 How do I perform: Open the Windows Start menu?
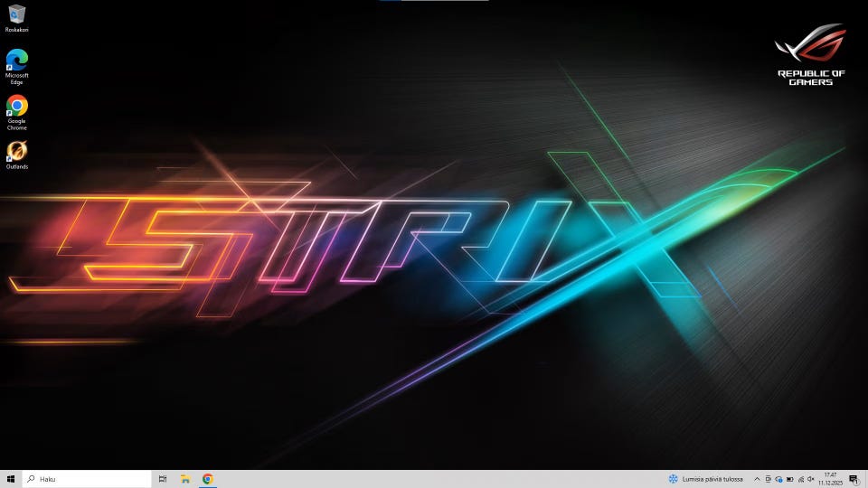(x=11, y=479)
